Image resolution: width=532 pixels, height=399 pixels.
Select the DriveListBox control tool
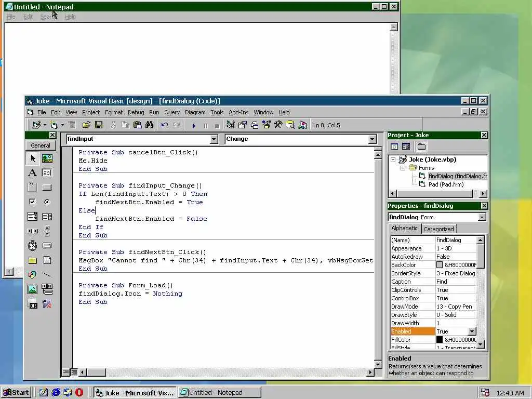[x=47, y=246]
